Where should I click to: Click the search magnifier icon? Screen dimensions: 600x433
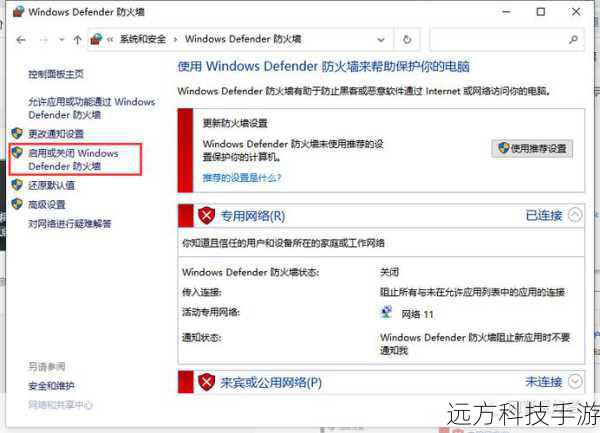[x=573, y=39]
